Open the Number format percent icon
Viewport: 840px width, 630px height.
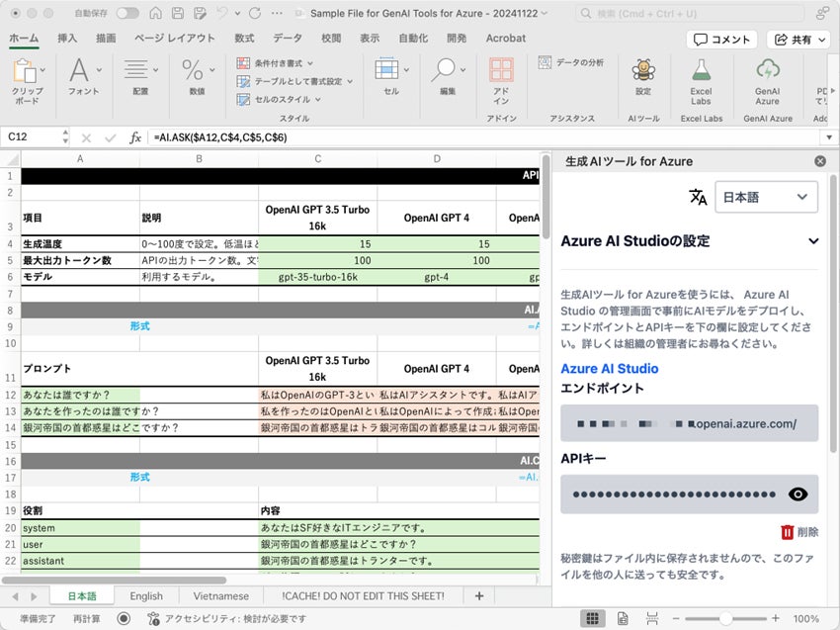tap(193, 70)
